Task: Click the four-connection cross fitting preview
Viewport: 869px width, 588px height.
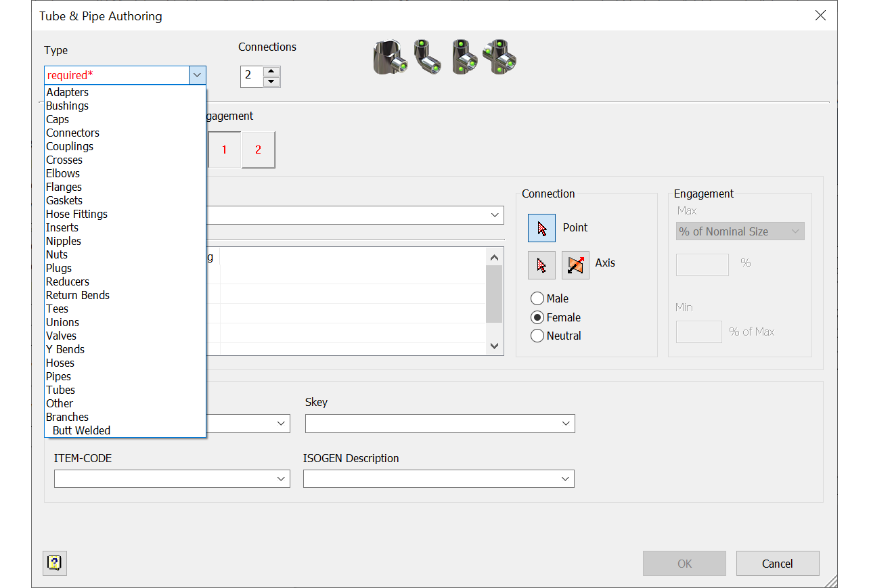Action: pos(500,57)
